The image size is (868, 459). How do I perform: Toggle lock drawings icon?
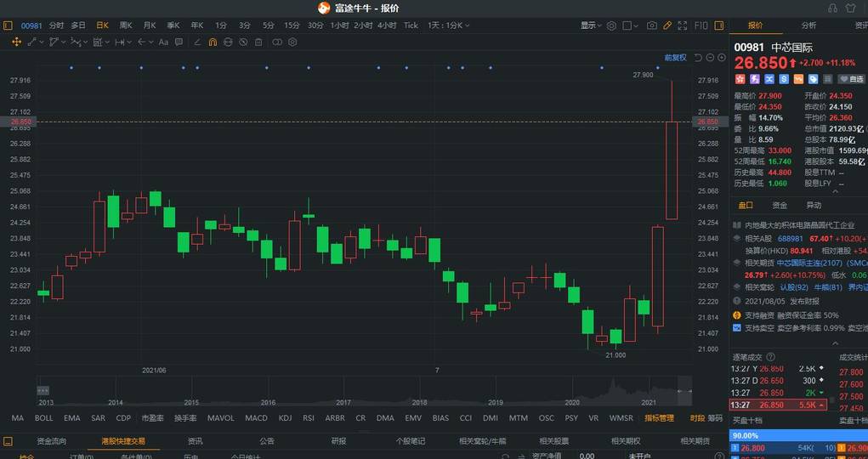click(228, 42)
